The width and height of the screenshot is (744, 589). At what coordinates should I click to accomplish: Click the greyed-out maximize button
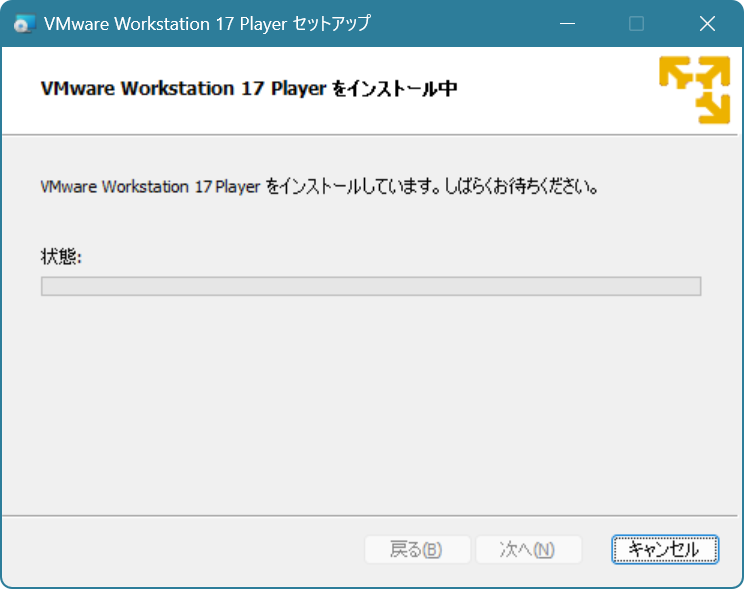(636, 23)
